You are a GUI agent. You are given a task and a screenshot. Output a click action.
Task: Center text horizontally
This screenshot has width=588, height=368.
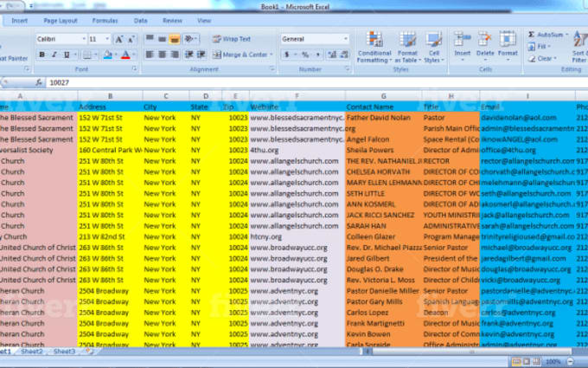pos(162,55)
